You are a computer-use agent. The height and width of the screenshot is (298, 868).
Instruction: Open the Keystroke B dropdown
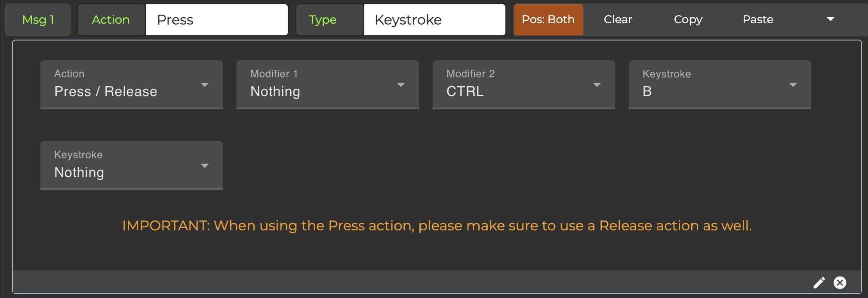tap(720, 84)
